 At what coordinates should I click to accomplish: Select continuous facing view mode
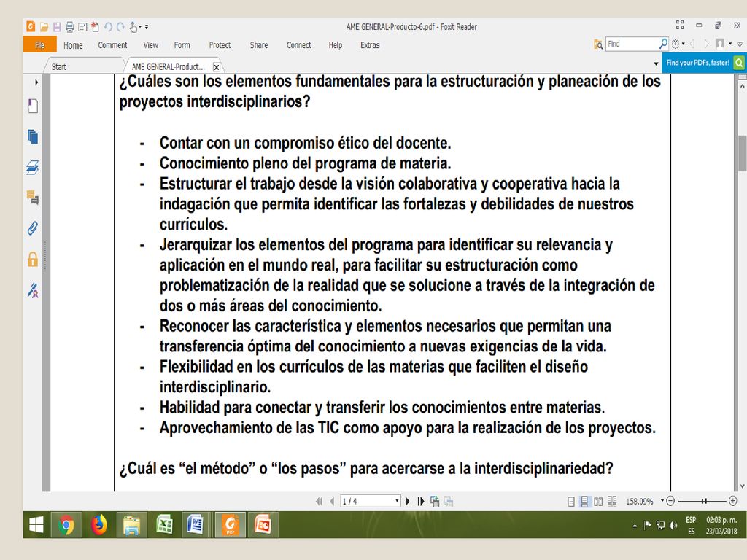point(612,502)
